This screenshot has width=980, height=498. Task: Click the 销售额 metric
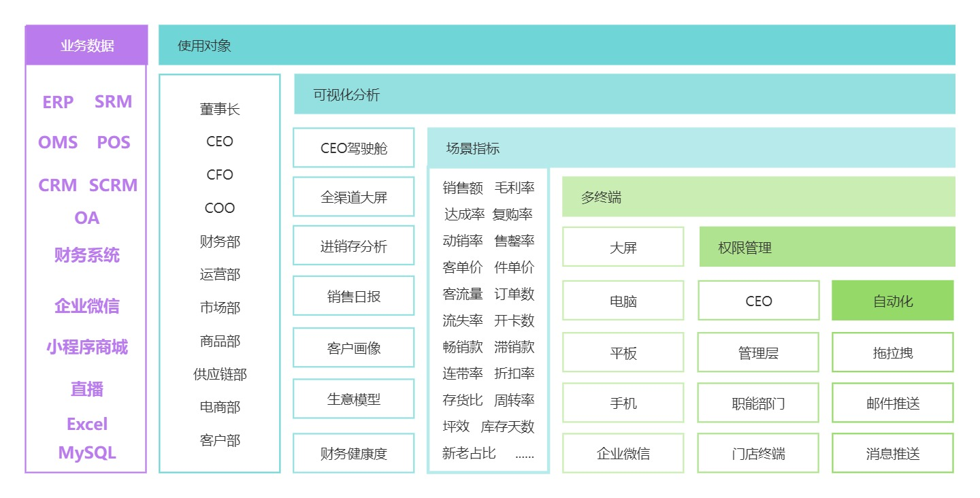tap(463, 188)
